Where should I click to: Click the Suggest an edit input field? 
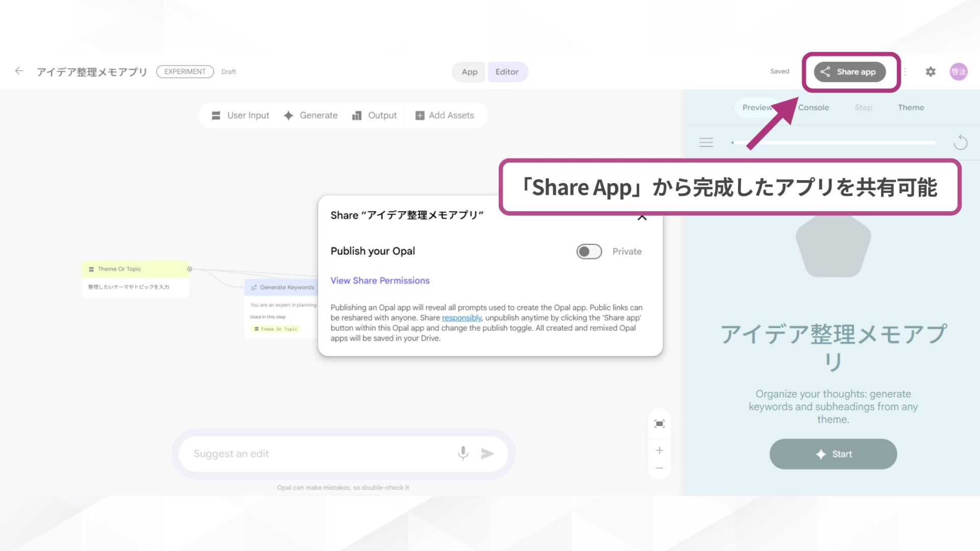click(306, 453)
